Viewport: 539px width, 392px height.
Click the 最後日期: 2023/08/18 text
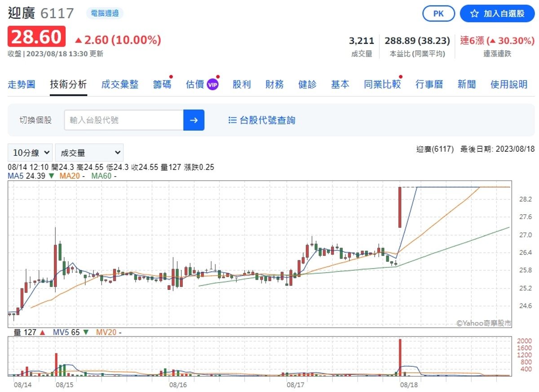(497, 149)
